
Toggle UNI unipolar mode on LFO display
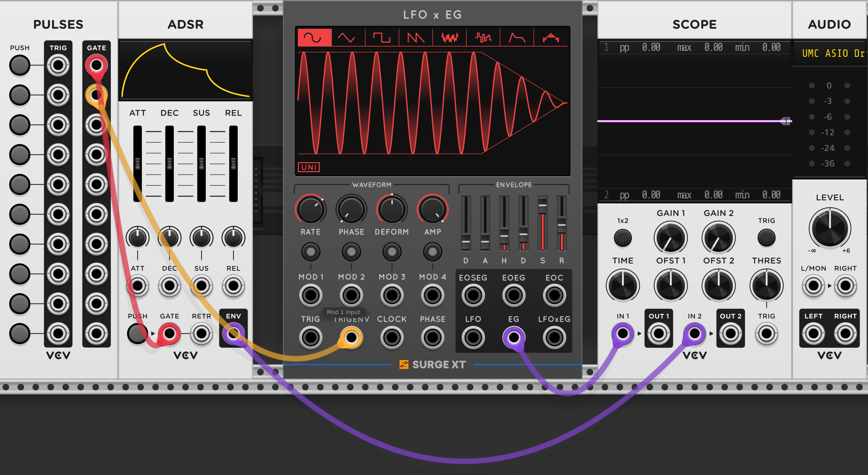coord(309,167)
